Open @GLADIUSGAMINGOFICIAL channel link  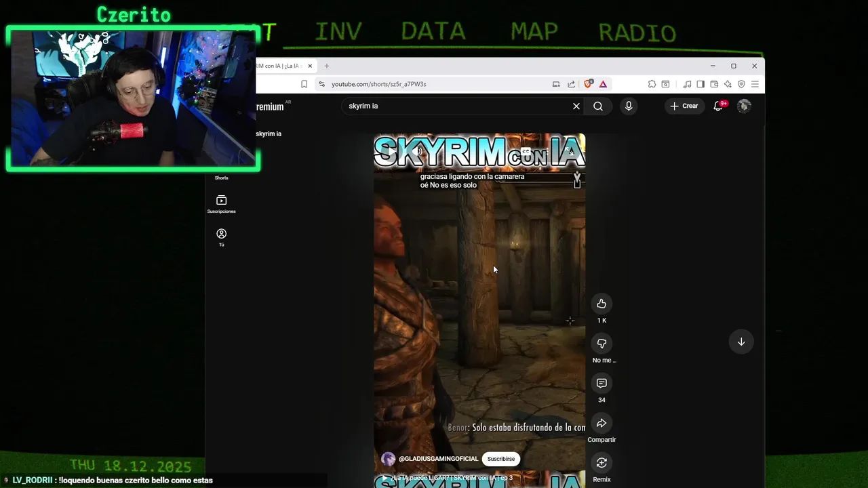coord(438,459)
